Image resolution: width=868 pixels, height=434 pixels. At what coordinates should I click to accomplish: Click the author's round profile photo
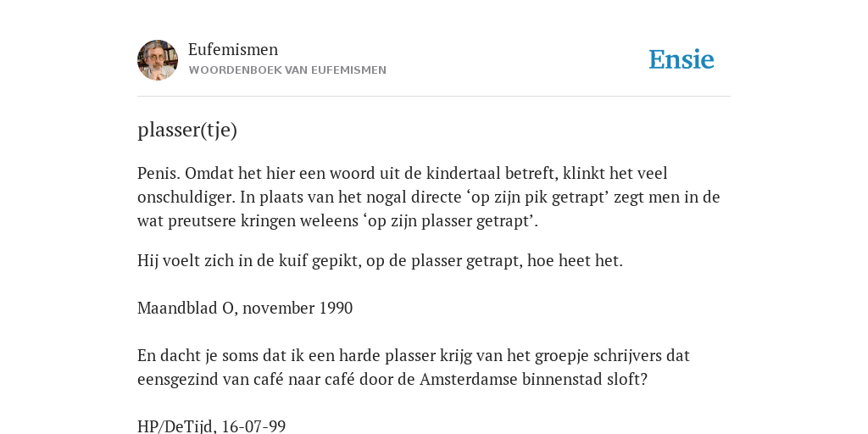coord(158,60)
